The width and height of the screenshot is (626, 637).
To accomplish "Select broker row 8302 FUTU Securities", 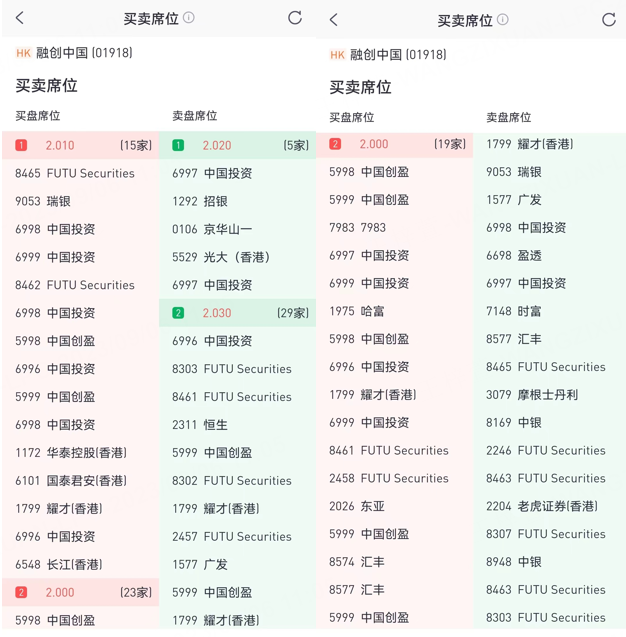I will pos(237,481).
